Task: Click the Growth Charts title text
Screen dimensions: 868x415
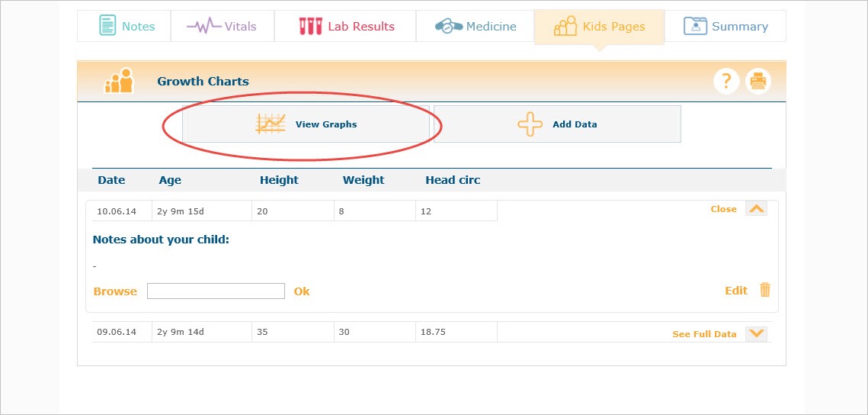Action: click(x=203, y=82)
